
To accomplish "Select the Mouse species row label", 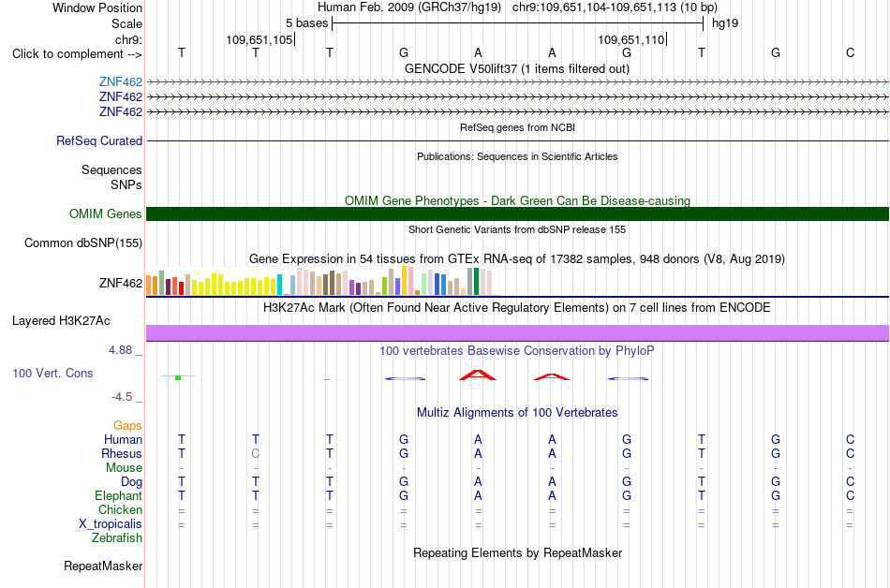I will 124,468.
